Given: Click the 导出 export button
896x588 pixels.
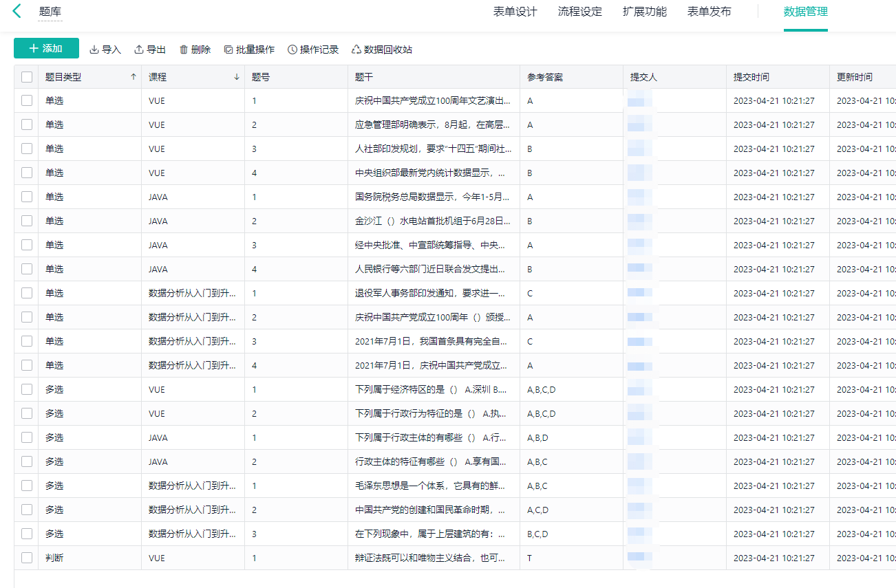Looking at the screenshot, I should [x=150, y=50].
